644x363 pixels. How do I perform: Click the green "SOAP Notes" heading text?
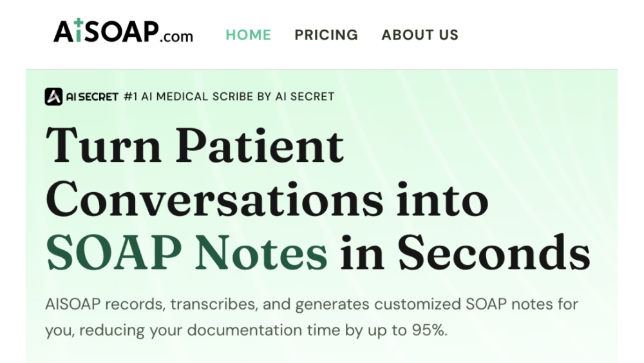(187, 254)
